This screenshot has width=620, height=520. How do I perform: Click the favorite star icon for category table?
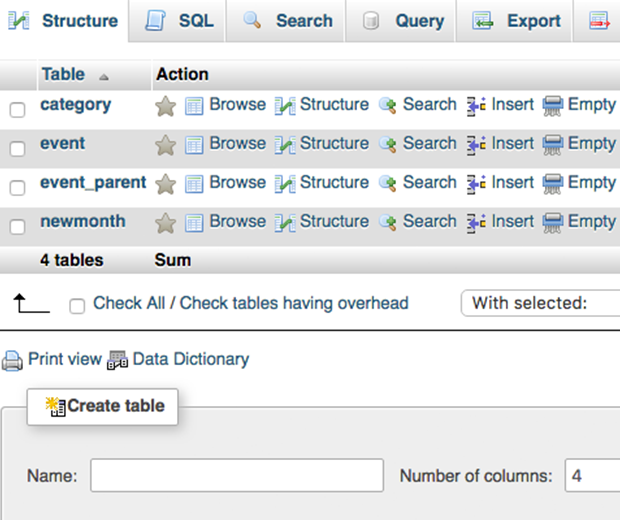(165, 106)
